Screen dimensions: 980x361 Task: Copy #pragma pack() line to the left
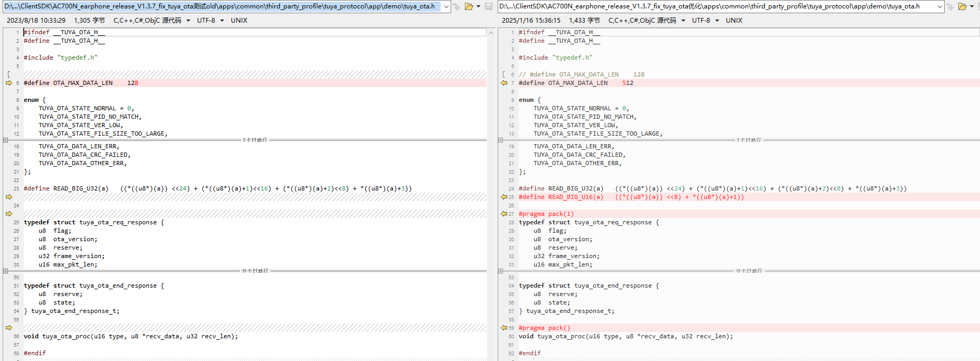[504, 328]
